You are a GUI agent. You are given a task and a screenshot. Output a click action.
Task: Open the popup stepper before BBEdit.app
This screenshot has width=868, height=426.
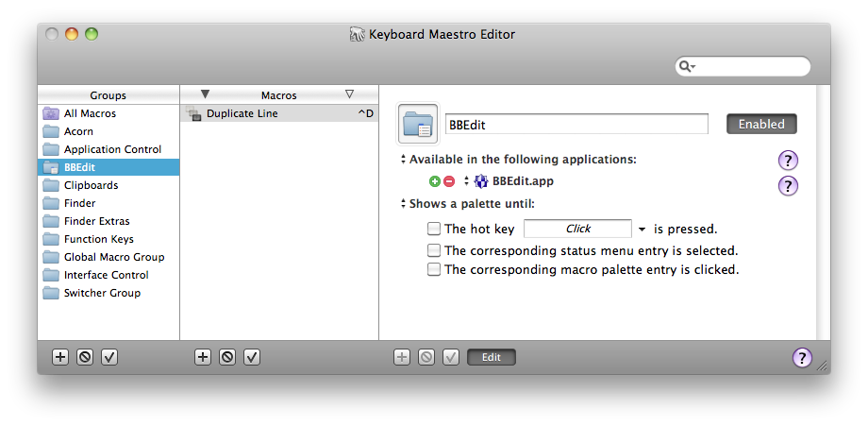[466, 181]
